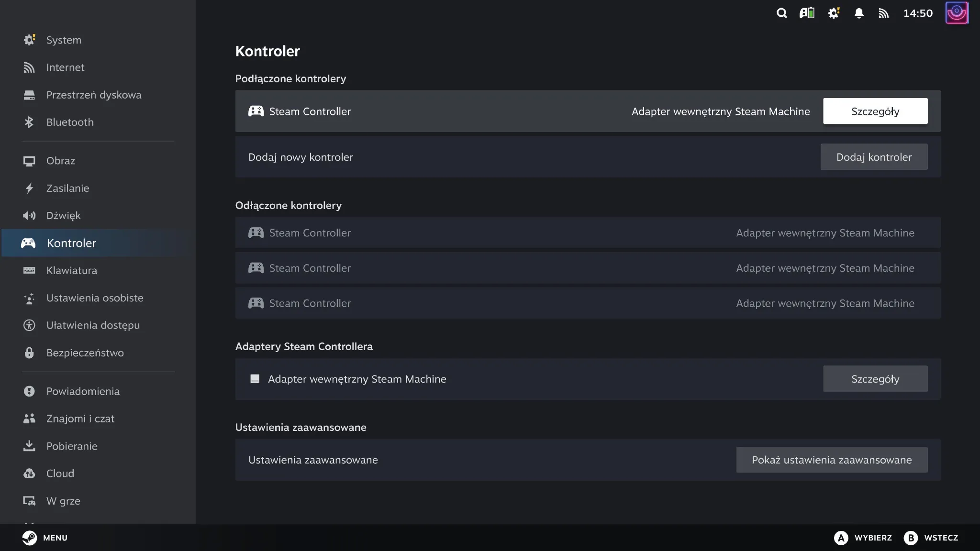The image size is (980, 551).
Task: Click the Zasilanie lightning bolt icon
Action: click(x=29, y=188)
